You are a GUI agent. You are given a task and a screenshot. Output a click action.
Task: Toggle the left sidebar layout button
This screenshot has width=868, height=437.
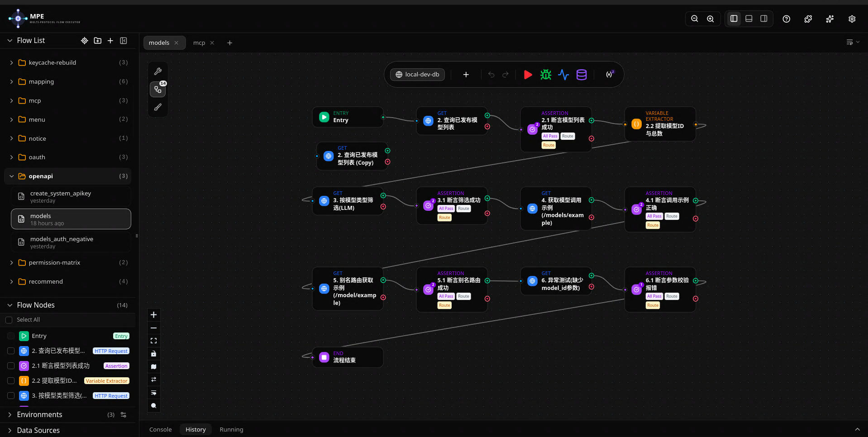click(734, 19)
